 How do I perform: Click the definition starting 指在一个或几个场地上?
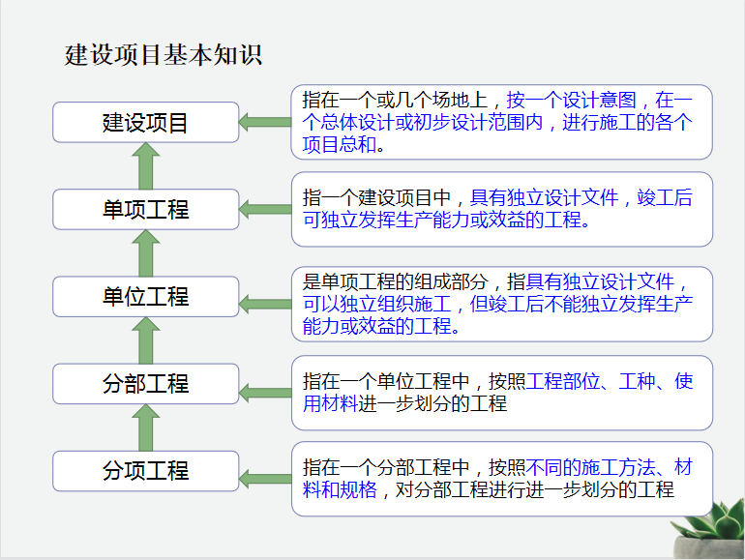coord(502,122)
